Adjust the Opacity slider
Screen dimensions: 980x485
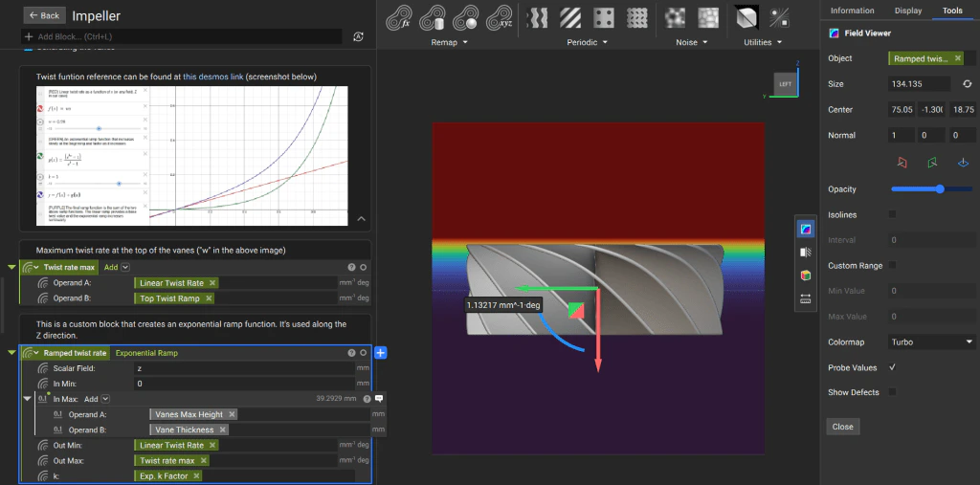[941, 189]
